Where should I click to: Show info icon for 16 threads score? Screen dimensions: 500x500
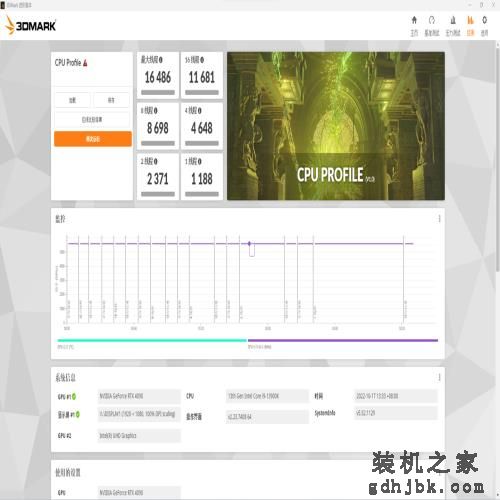pos(202,60)
